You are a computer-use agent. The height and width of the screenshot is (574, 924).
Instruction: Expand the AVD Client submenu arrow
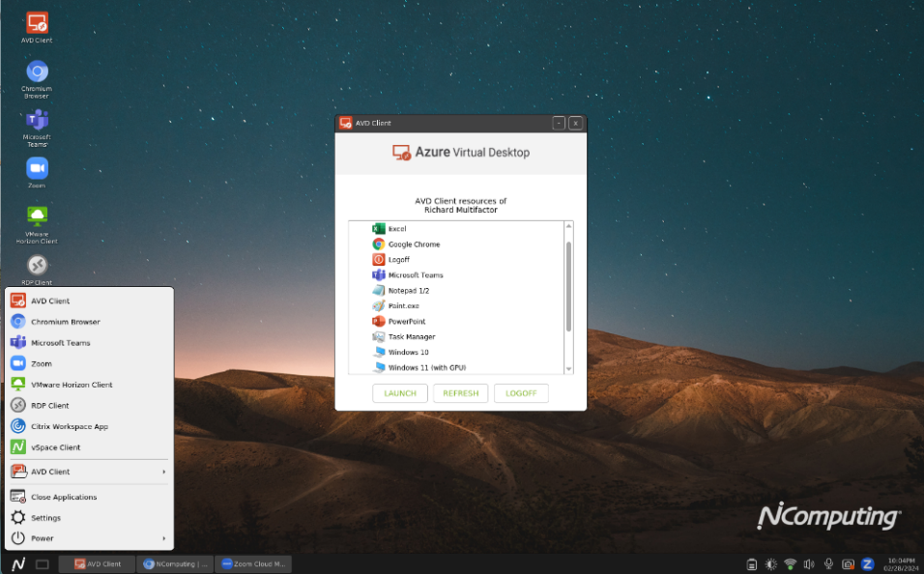pos(163,472)
